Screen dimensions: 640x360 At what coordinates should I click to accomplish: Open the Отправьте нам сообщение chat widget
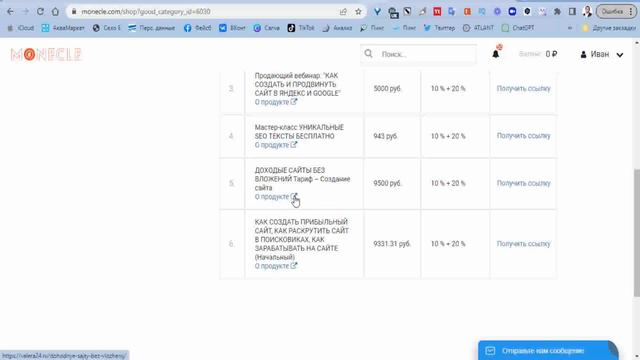(x=548, y=351)
